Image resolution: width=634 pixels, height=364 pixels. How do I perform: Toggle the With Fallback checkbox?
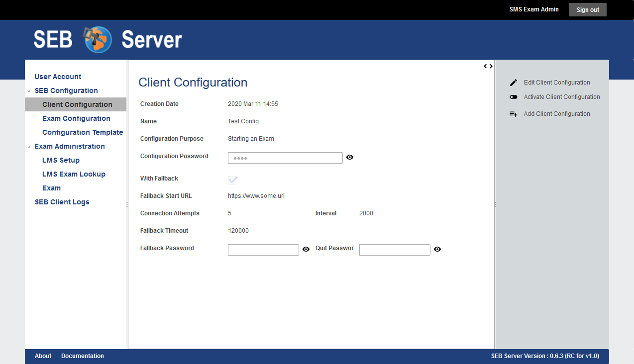pyautogui.click(x=232, y=180)
